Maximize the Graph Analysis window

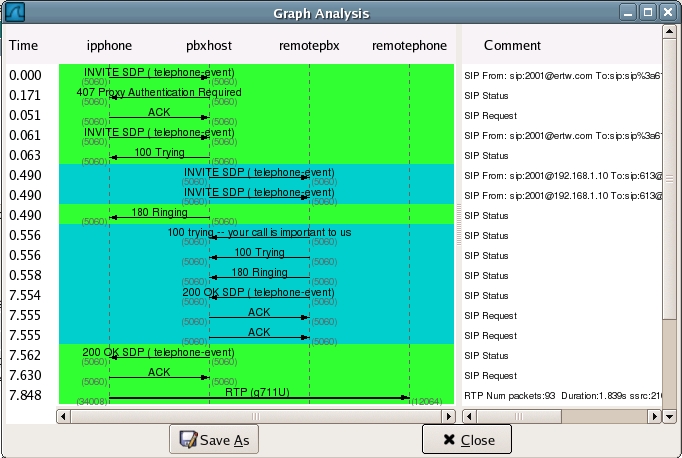(x=648, y=13)
